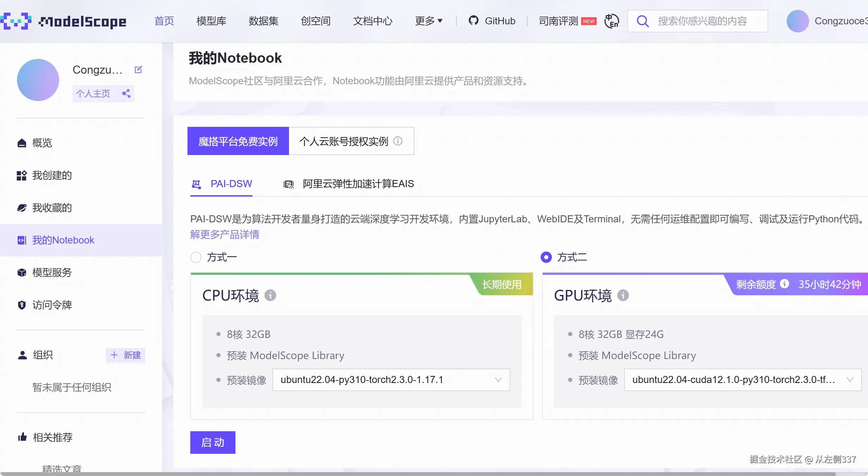Click the share icon beside 个人主页
This screenshot has height=476, width=868.
[x=126, y=93]
